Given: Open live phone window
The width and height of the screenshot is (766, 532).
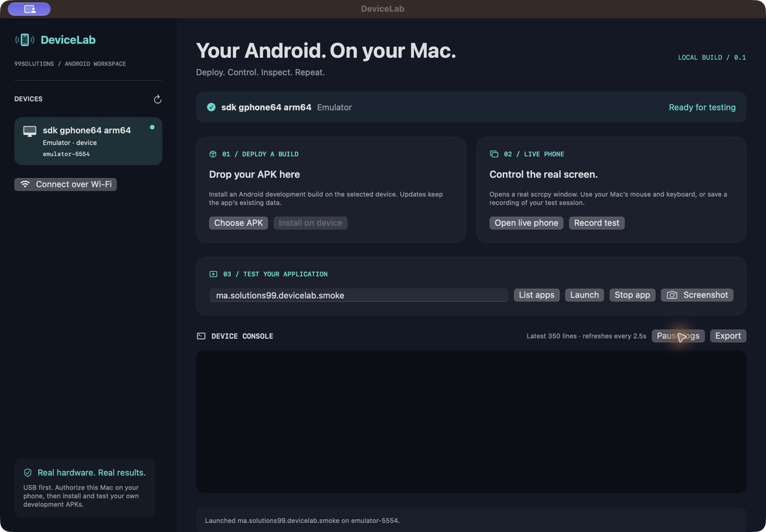Looking at the screenshot, I should click(x=526, y=223).
